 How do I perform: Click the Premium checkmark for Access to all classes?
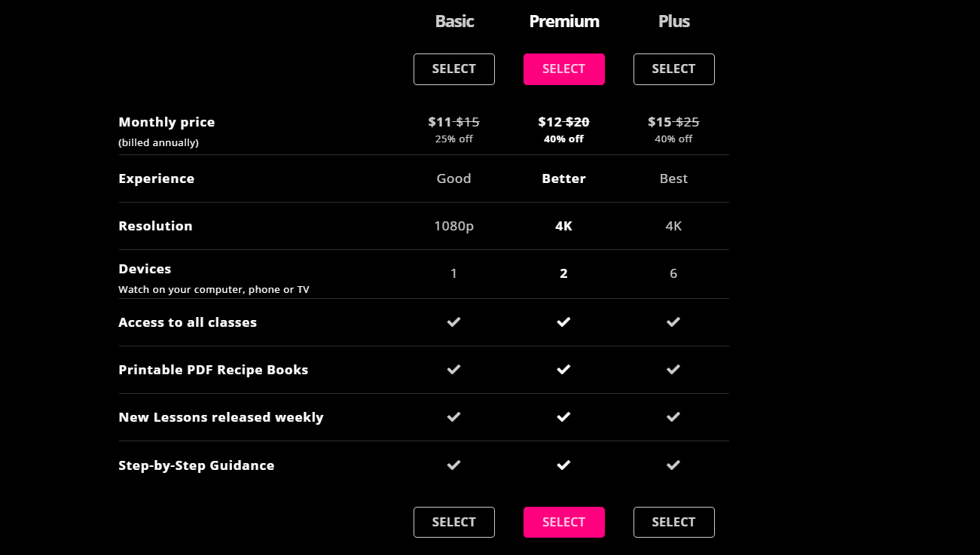(563, 322)
